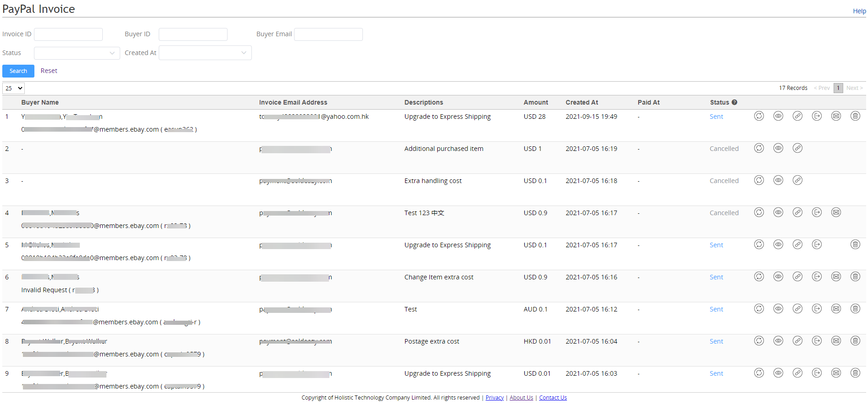Focus the Invoice ID input field
This screenshot has height=406, width=868.
pyautogui.click(x=68, y=34)
